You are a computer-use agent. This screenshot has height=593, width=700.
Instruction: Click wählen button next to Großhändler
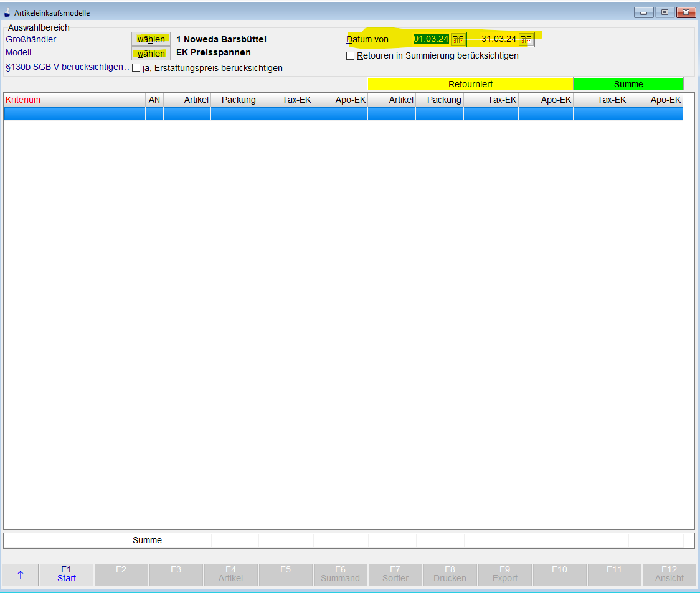tap(151, 39)
